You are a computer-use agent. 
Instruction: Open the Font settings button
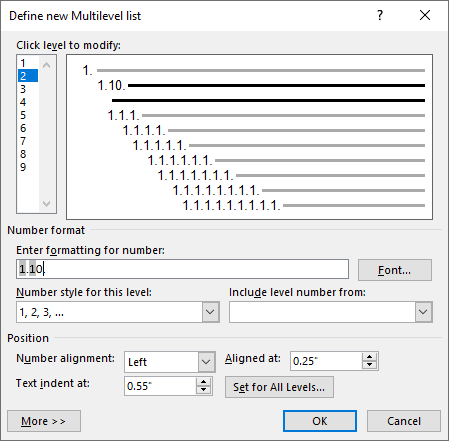tap(395, 270)
